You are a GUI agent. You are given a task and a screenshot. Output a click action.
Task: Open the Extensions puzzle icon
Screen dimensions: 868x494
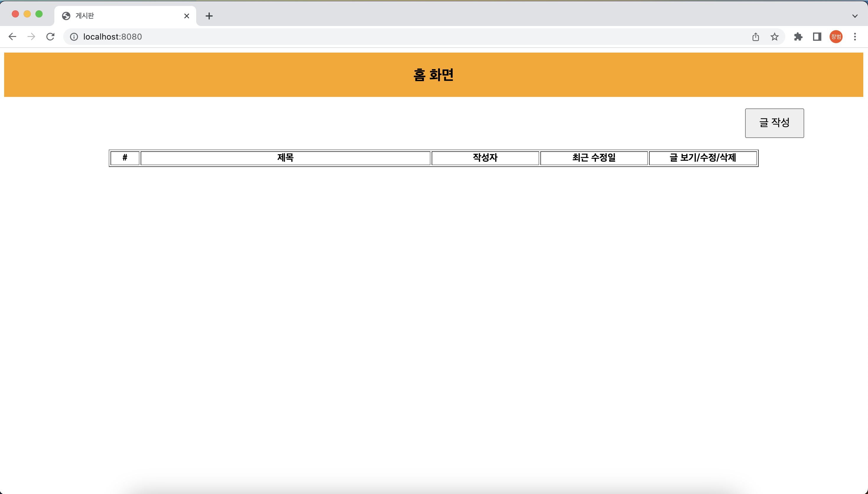[x=798, y=37]
